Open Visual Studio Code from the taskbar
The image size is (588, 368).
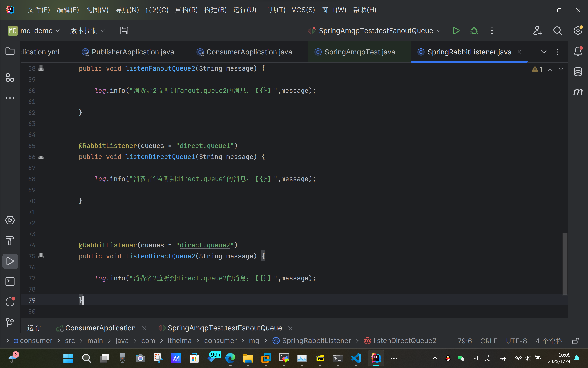coord(356,358)
